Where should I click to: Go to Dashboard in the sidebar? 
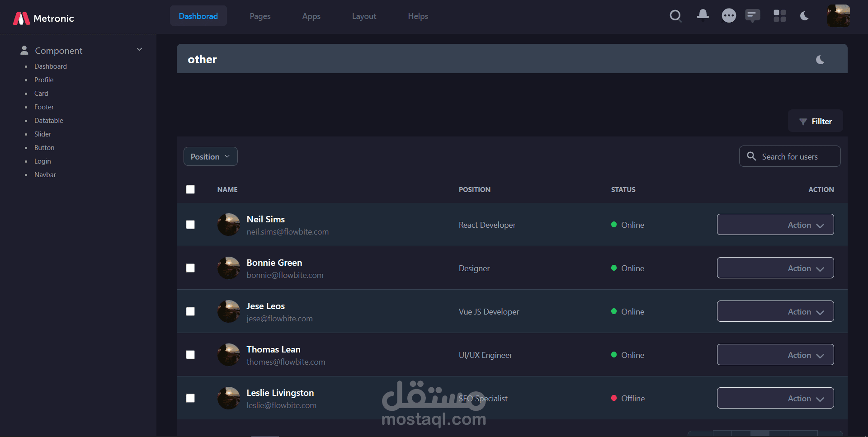(51, 66)
